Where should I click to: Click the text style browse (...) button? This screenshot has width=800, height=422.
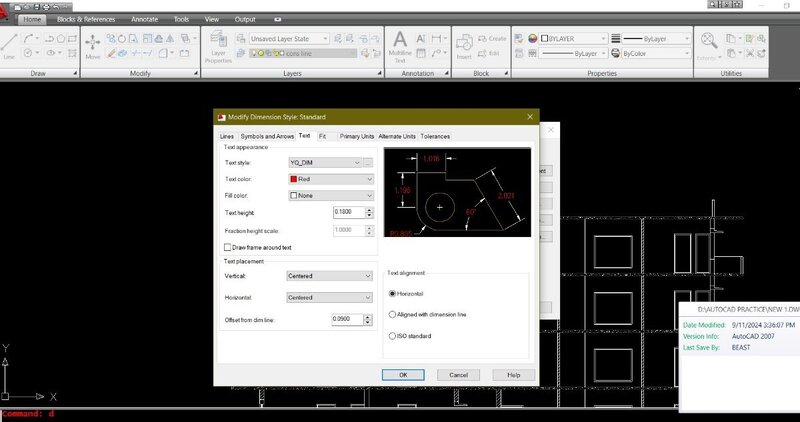tap(368, 161)
